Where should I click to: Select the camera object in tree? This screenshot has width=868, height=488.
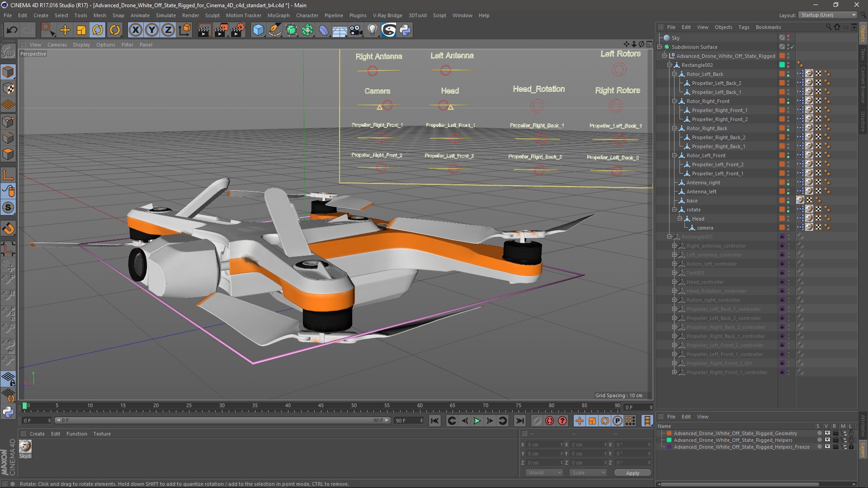(x=705, y=228)
